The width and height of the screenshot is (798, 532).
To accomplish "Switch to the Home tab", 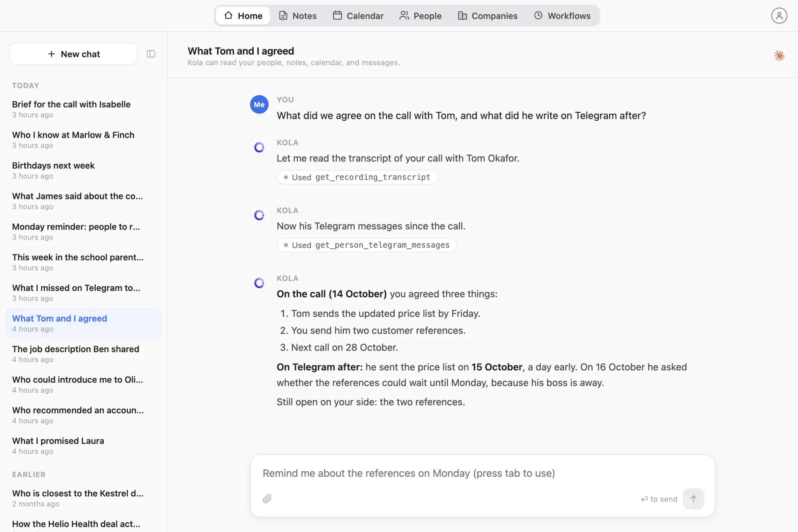I will (243, 16).
